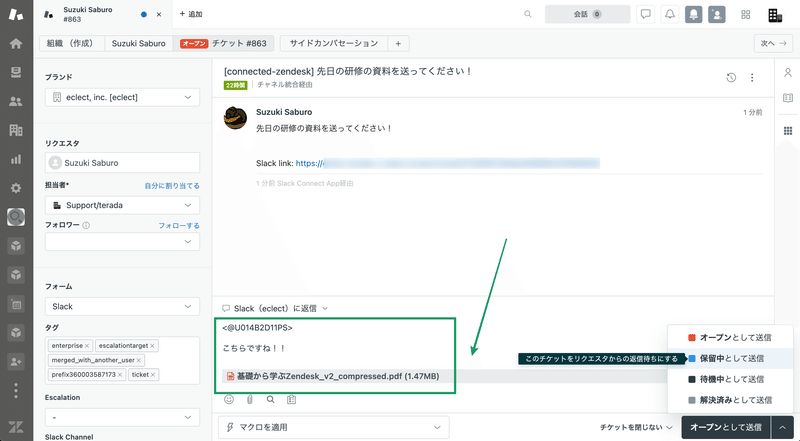Insert an emoji with the smiley icon

tap(229, 400)
